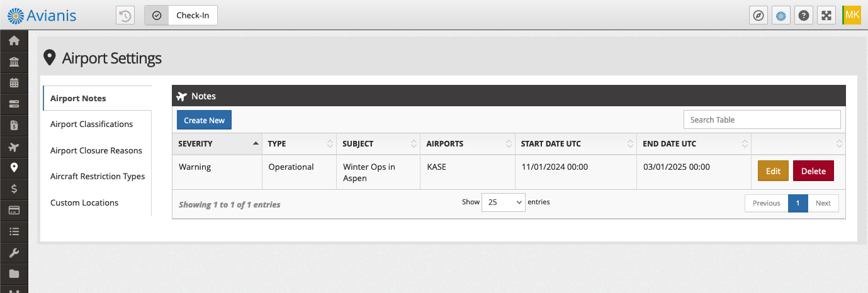Viewport: 868px width, 293px height.
Task: Click the Search Table input field
Action: click(762, 119)
